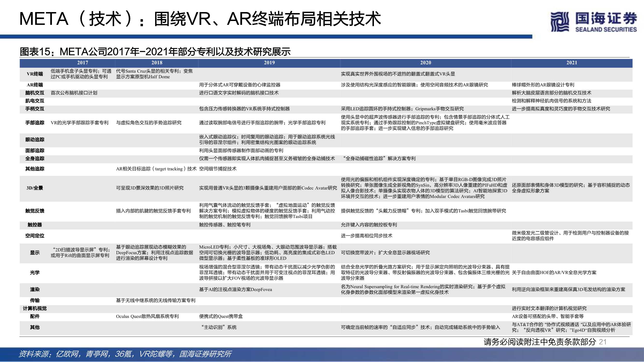Click the cell AR设备可搭配的头带、智能手套等

click(548, 317)
